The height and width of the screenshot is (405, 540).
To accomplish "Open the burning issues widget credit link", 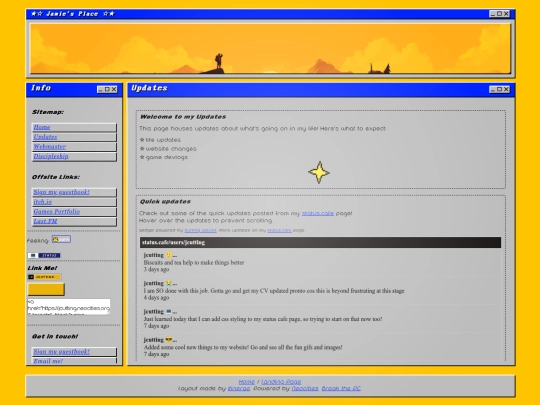I will (x=200, y=230).
